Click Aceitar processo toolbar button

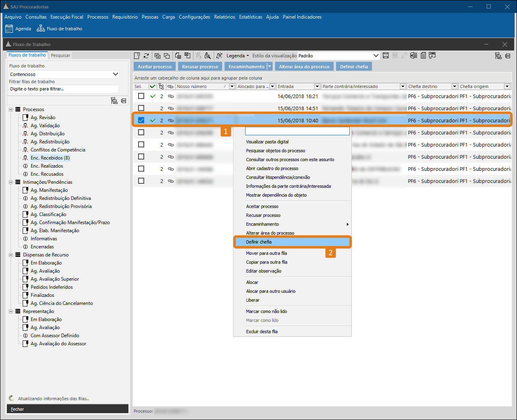coord(155,67)
